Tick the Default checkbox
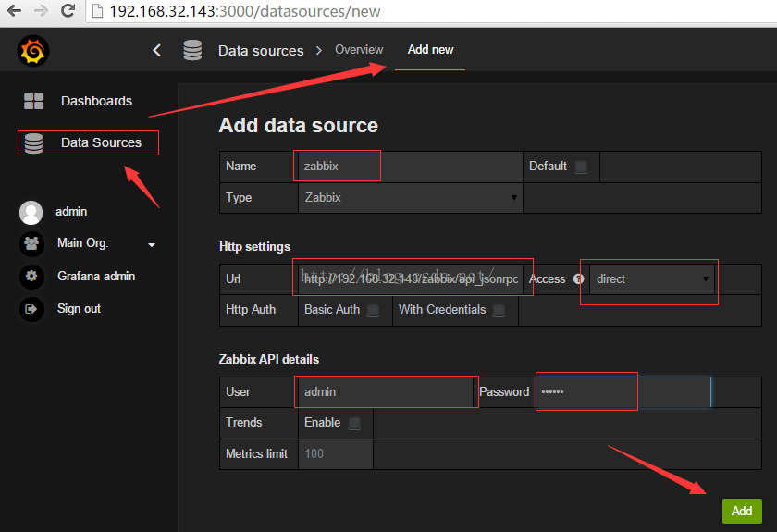 581,167
